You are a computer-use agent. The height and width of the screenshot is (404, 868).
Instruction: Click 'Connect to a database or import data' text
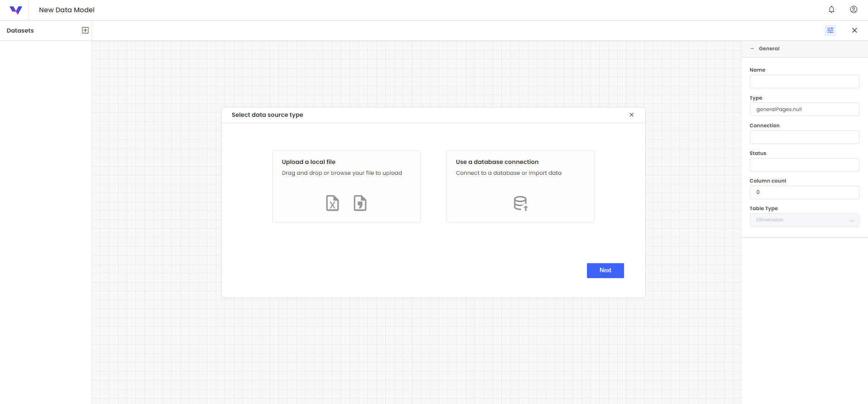pos(508,173)
